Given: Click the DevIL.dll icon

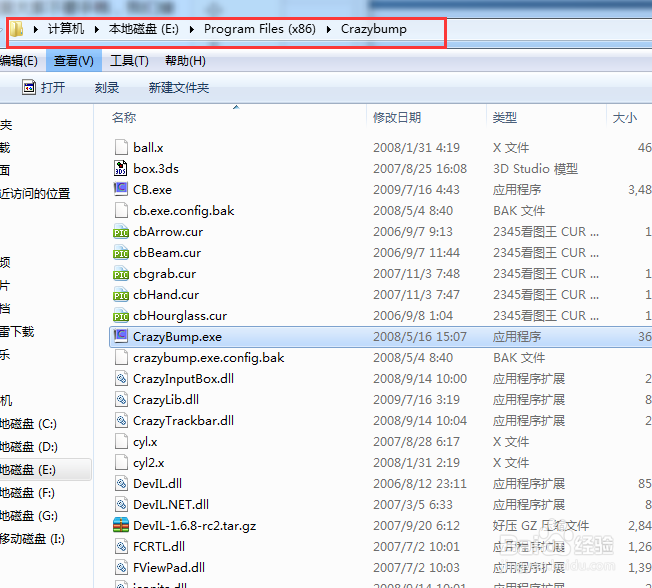Looking at the screenshot, I should [121, 484].
